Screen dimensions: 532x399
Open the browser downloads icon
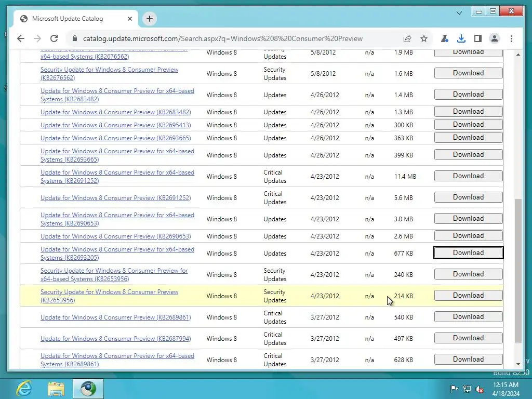pyautogui.click(x=461, y=38)
